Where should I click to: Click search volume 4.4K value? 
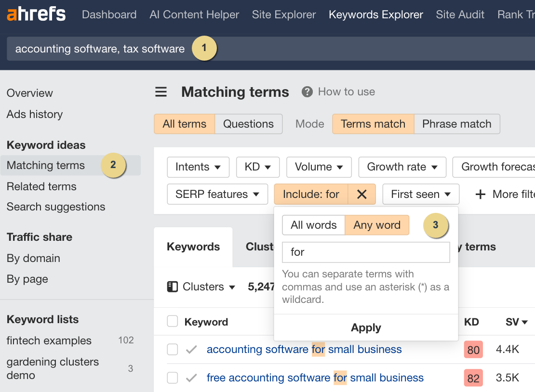[x=508, y=350]
